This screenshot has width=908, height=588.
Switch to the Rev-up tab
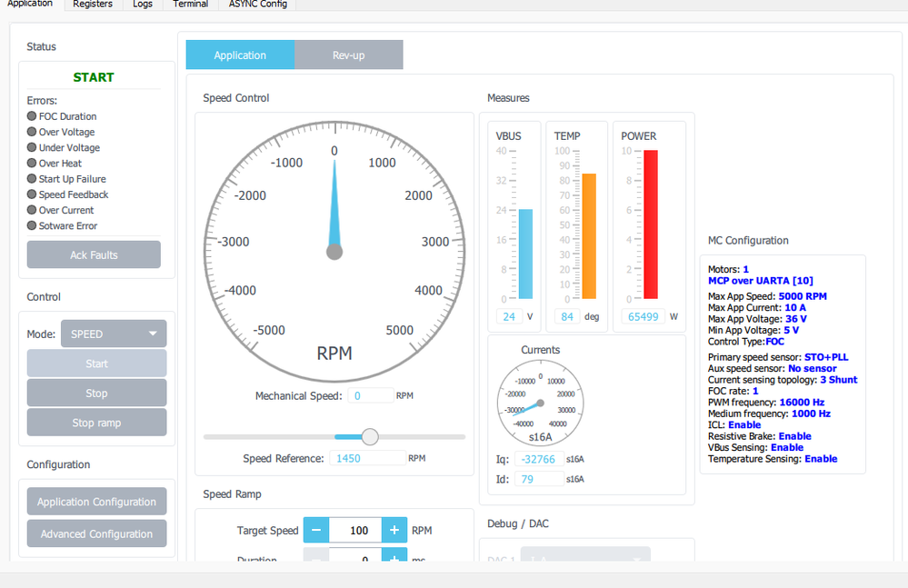(x=349, y=55)
